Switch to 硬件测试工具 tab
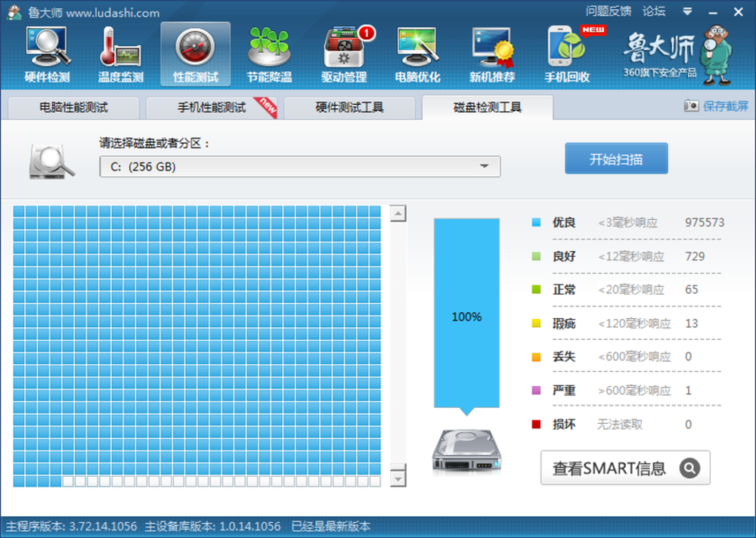Screen dimensions: 756x538 (349, 107)
